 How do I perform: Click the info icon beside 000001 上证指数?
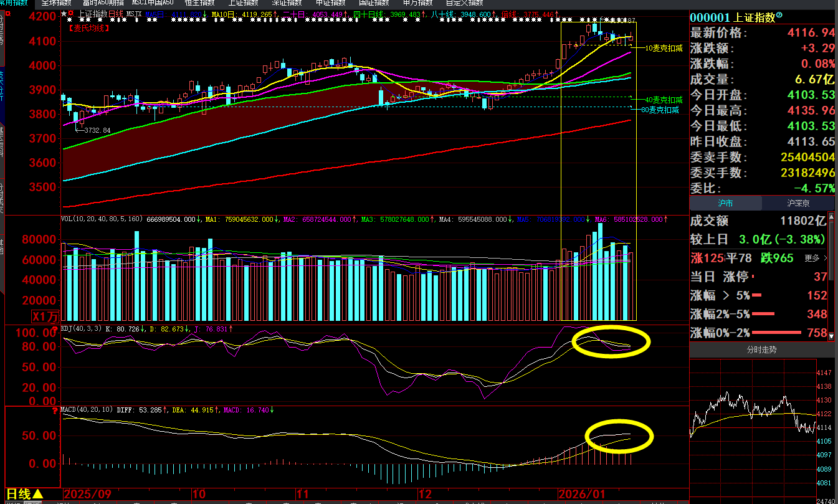tap(779, 16)
